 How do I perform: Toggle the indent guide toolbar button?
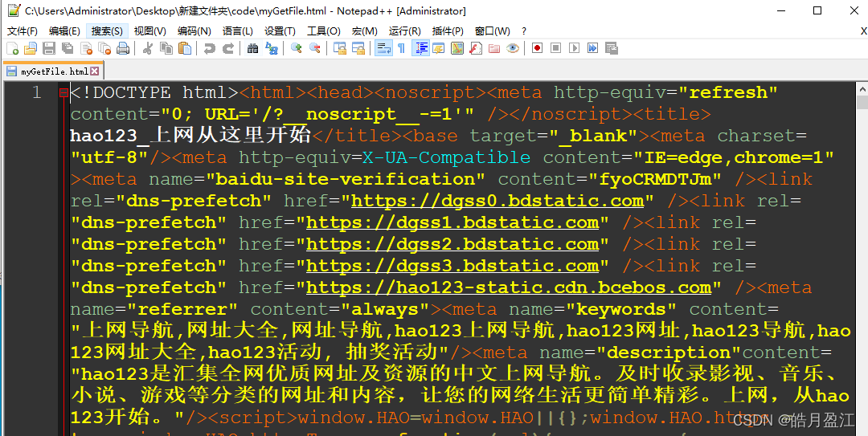point(420,49)
